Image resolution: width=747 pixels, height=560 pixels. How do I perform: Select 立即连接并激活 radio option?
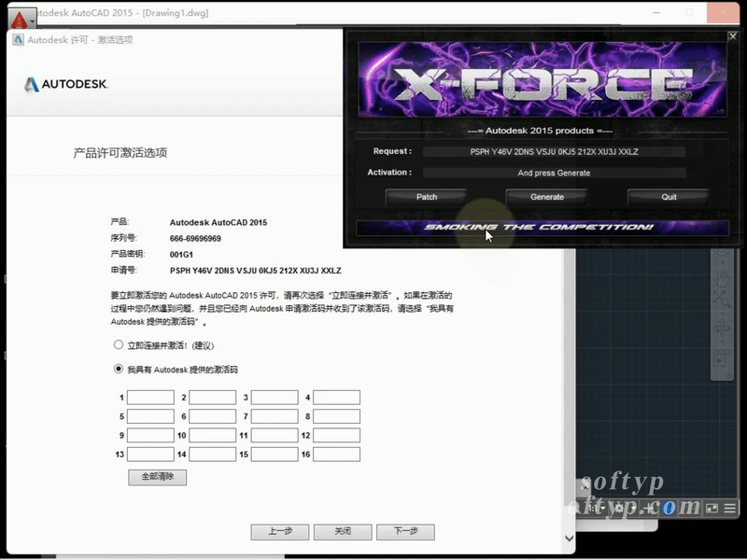(119, 344)
